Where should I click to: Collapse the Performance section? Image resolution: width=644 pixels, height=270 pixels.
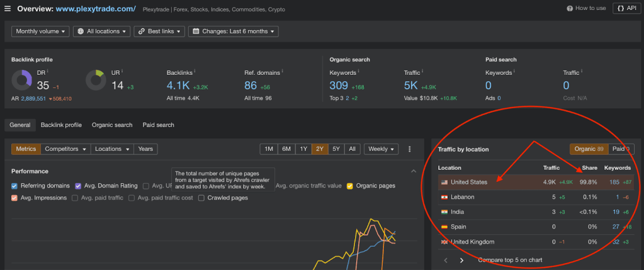[x=414, y=171]
